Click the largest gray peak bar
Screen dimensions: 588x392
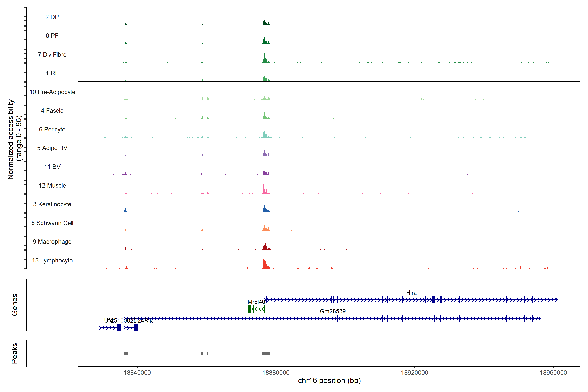266,353
